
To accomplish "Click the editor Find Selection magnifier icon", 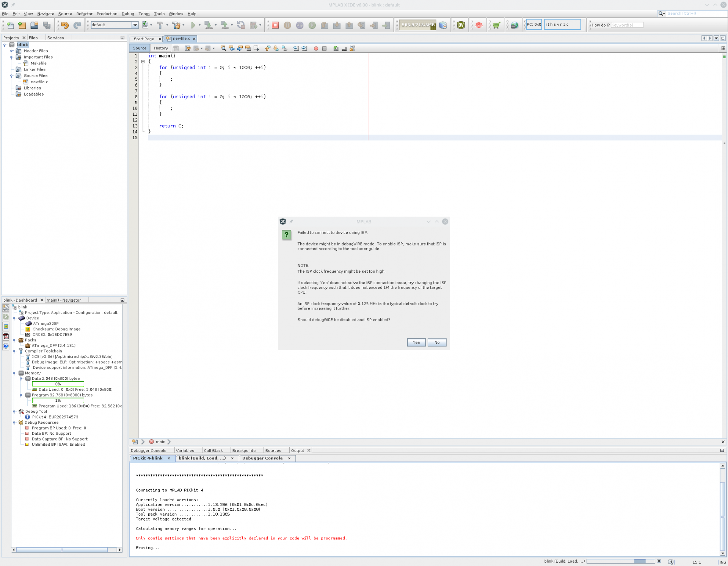I will 223,48.
